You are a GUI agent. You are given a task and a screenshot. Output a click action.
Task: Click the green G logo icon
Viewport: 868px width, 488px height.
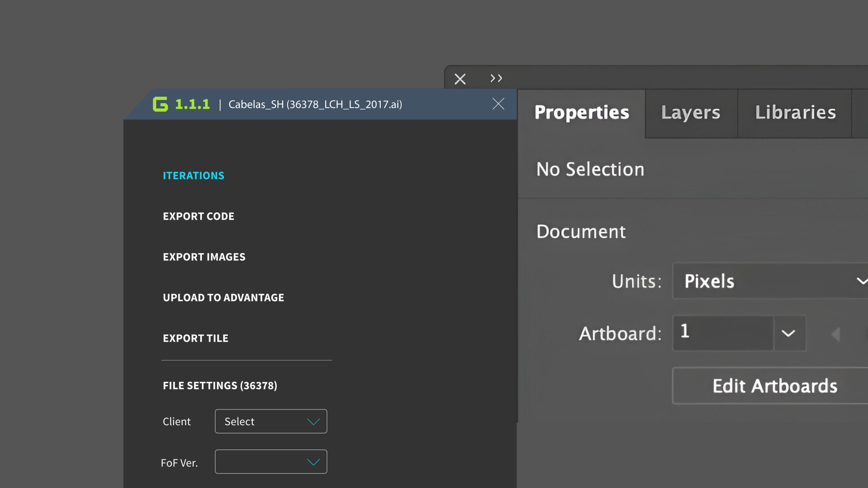[x=160, y=104]
